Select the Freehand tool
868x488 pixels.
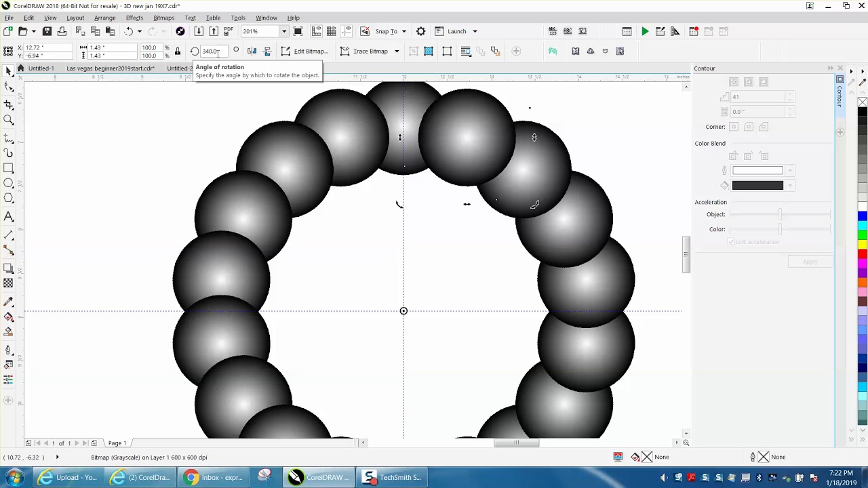pyautogui.click(x=8, y=138)
